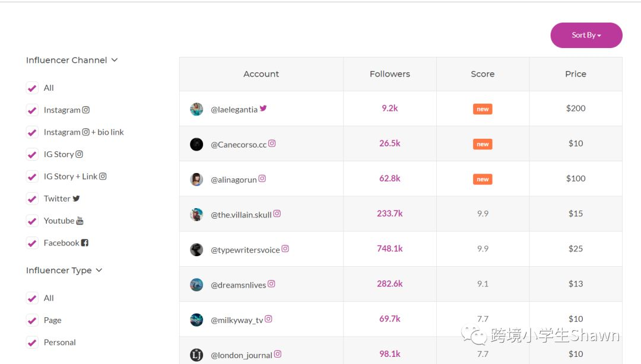Open @milkyway_tv avatar thumbnail
Viewport: 641px width, 364px height.
(x=196, y=320)
